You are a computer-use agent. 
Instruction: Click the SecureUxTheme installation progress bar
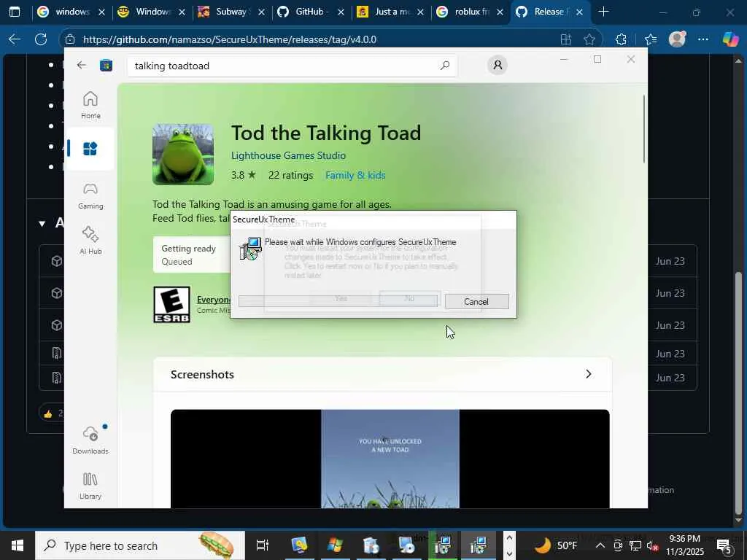pos(338,301)
